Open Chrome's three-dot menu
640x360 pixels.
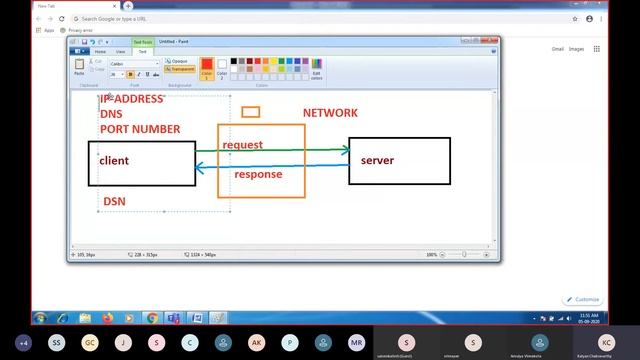coord(601,19)
